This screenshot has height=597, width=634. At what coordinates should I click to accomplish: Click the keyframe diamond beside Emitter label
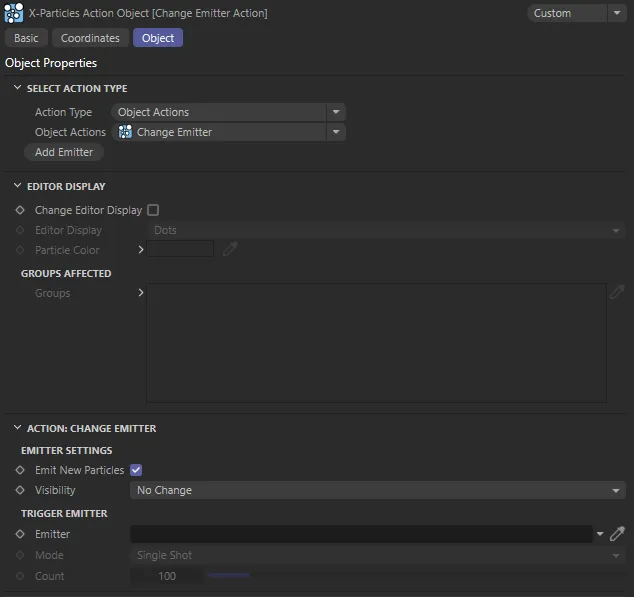(x=20, y=534)
